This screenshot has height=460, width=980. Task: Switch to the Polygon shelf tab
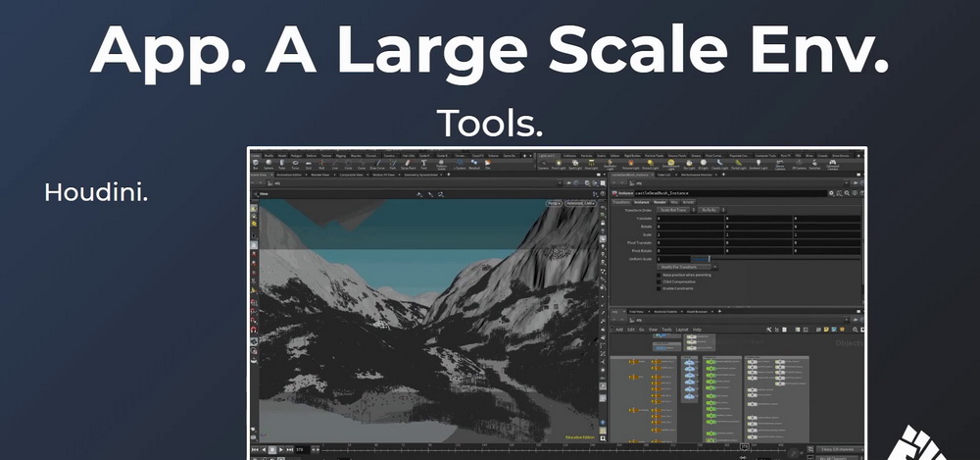[x=296, y=156]
